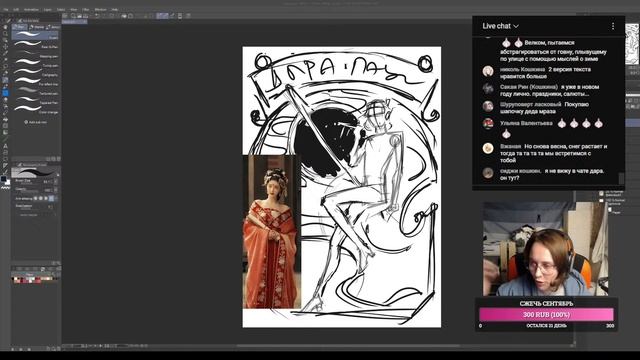Click the Add sub tool button
Screen dimensions: 640x360
[36, 122]
